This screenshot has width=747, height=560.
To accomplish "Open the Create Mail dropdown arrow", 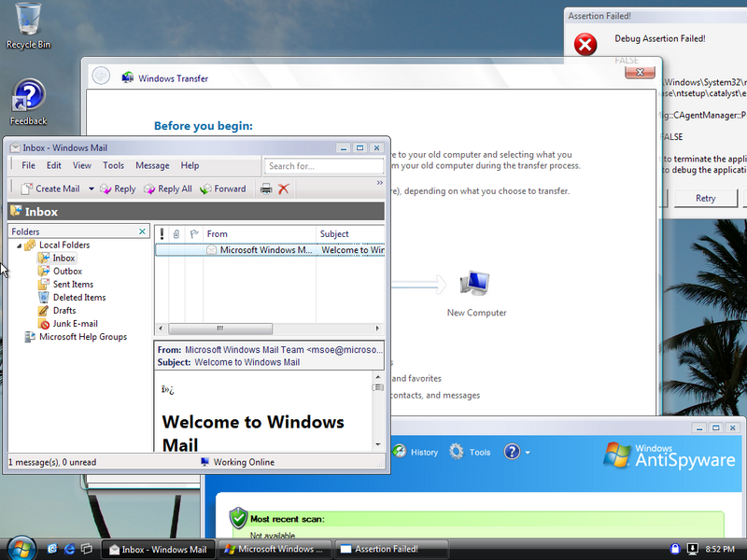I will coord(91,189).
